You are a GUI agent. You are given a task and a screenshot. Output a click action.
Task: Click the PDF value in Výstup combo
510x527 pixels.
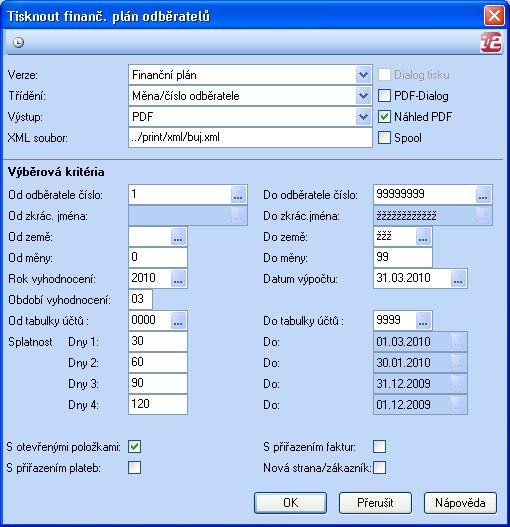coord(143,117)
